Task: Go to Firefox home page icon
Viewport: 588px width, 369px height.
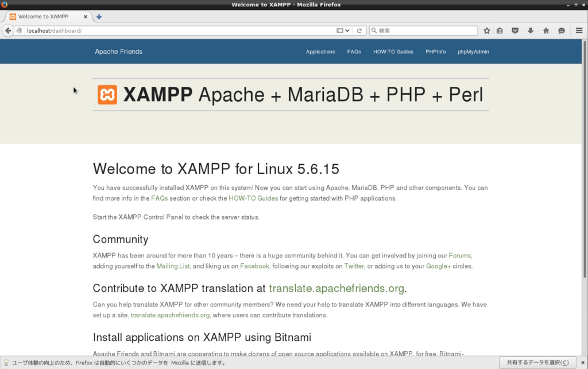Action: point(546,31)
